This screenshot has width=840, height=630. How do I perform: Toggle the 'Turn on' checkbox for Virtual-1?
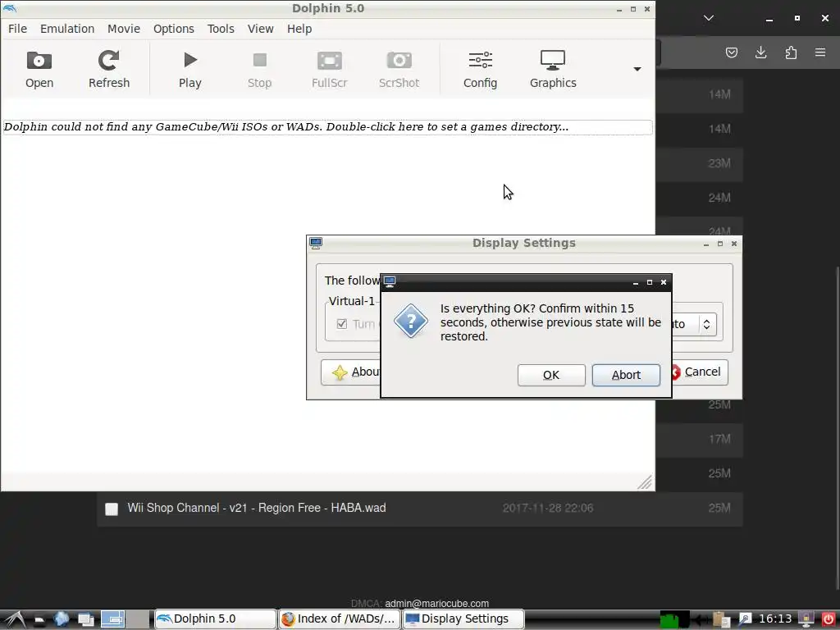[x=342, y=324]
